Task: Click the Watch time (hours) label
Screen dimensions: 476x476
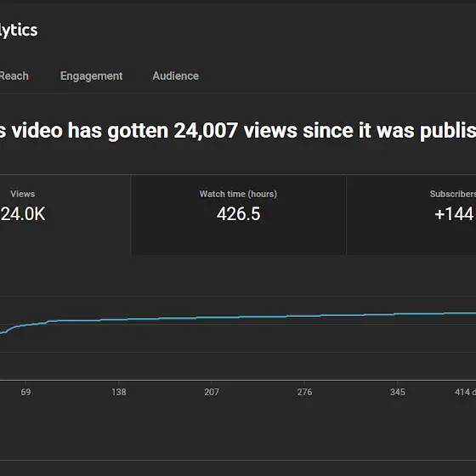Action: pos(238,194)
